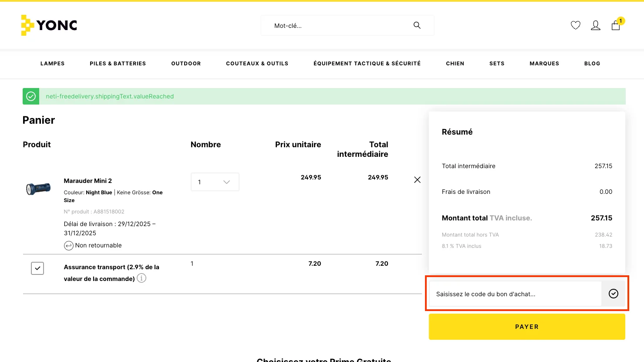Click the info icon beside Assurance transport

[141, 277]
